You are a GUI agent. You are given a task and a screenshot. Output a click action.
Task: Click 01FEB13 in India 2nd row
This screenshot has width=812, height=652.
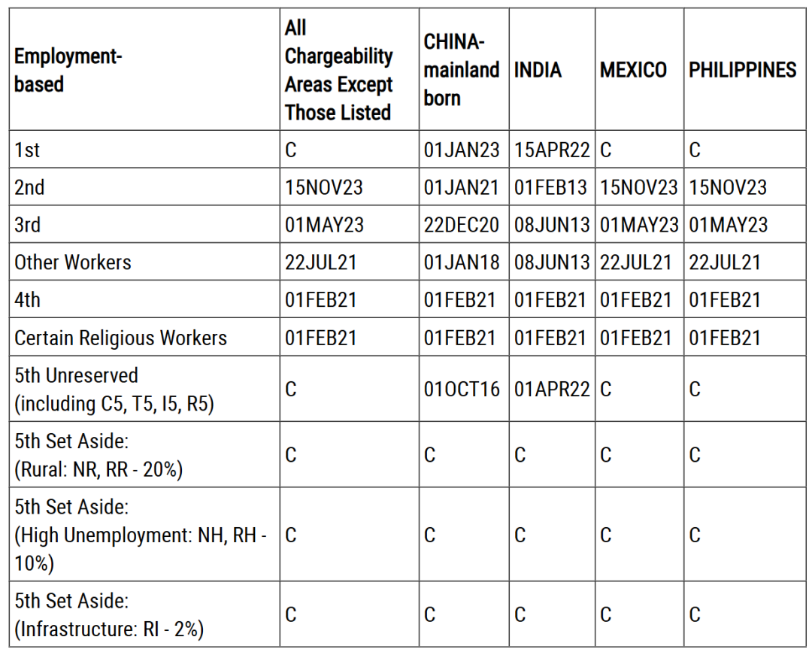click(x=550, y=187)
